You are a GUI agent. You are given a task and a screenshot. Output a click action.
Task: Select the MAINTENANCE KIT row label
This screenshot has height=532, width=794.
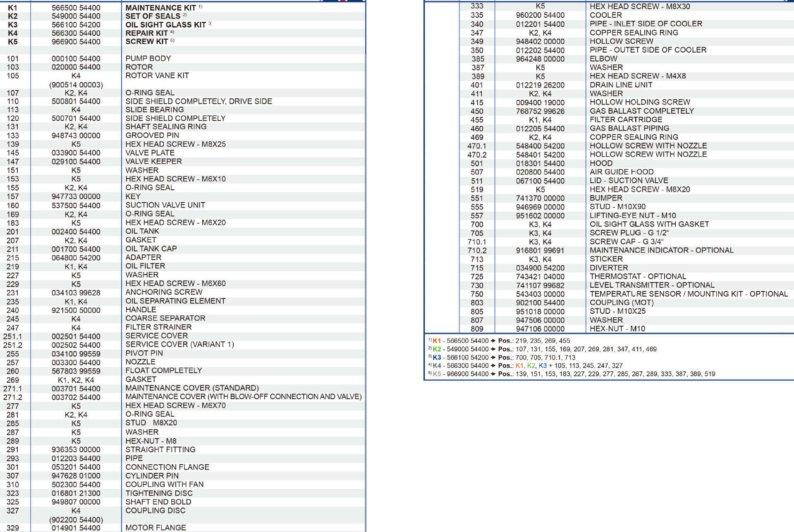point(160,8)
